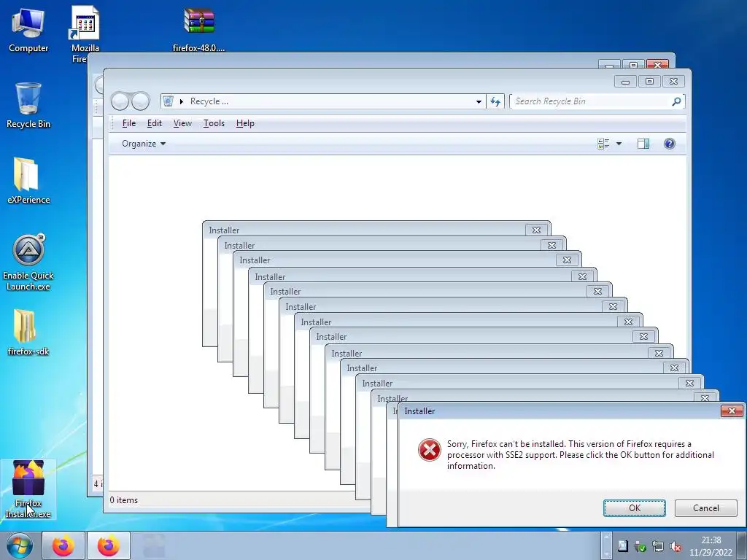Open view options dropdown arrow

click(619, 144)
